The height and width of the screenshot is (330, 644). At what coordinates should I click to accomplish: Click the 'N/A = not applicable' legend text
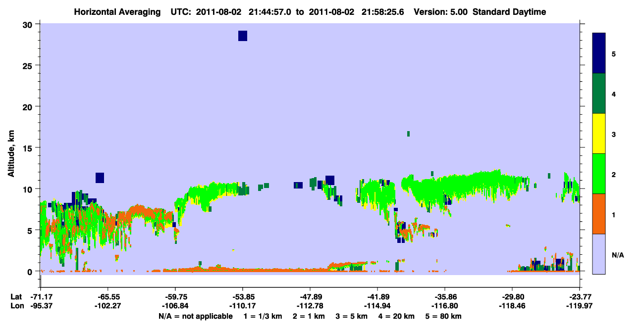tap(195, 316)
